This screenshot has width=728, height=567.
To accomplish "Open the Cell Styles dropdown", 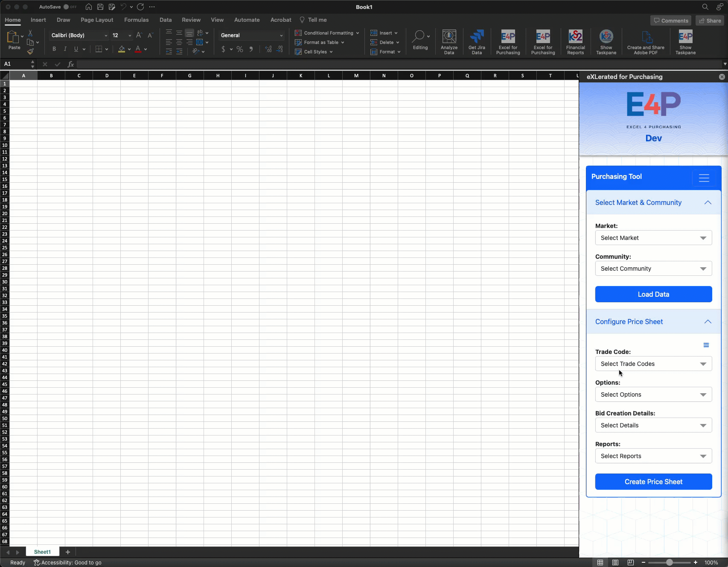I will (314, 52).
